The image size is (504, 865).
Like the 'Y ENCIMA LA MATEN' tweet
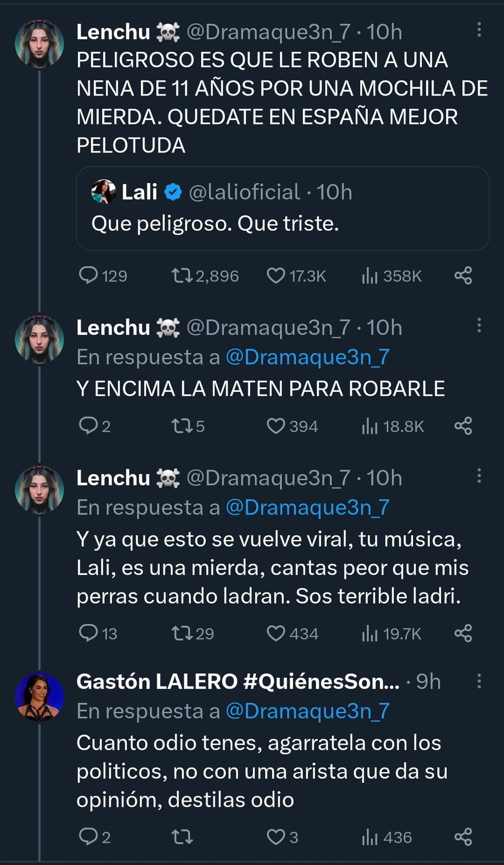pyautogui.click(x=276, y=426)
